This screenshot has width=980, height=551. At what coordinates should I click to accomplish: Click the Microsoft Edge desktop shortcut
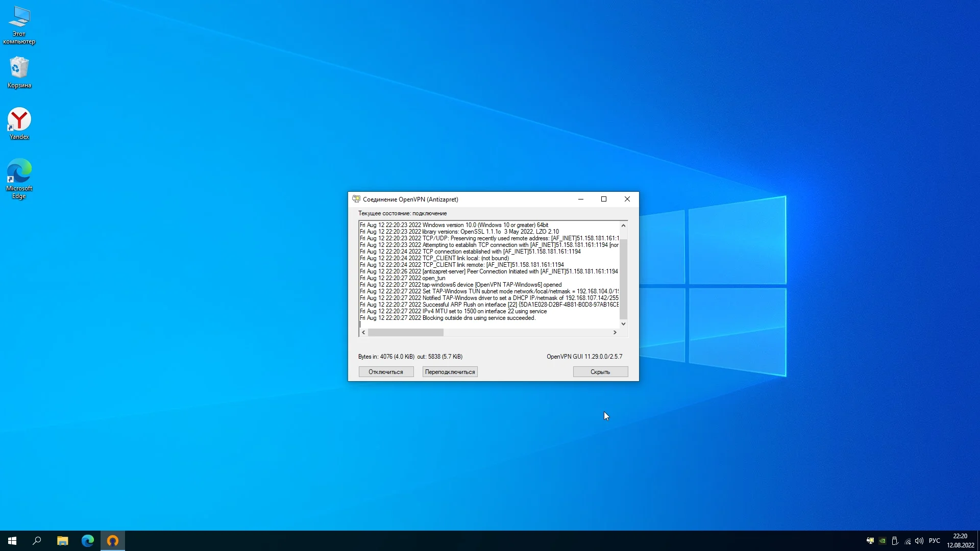point(19,178)
